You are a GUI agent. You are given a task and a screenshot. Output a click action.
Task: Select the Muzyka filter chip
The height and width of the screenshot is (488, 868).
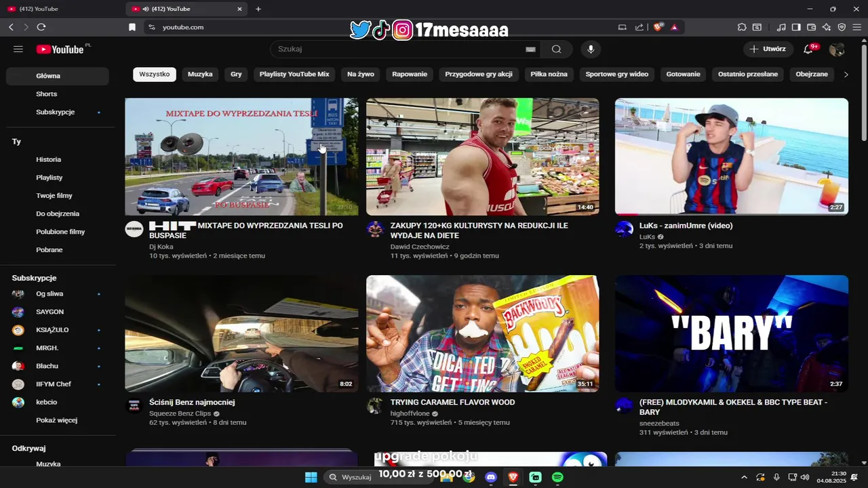pos(200,74)
